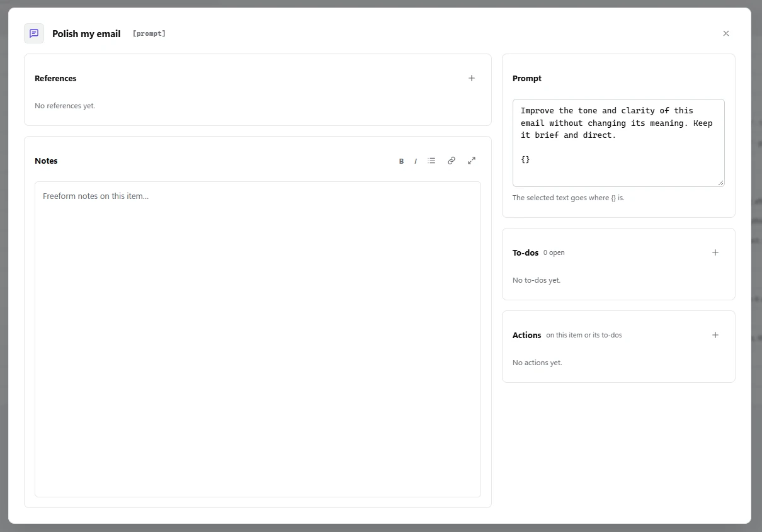Screen dimensions: 762x532
Task: Click the [prompt] type tag
Action: point(149,33)
